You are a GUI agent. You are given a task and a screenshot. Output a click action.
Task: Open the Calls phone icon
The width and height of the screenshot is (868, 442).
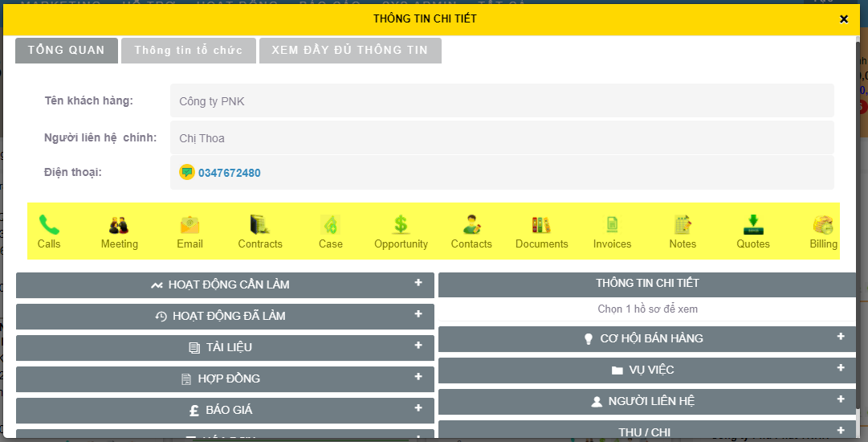(x=49, y=225)
